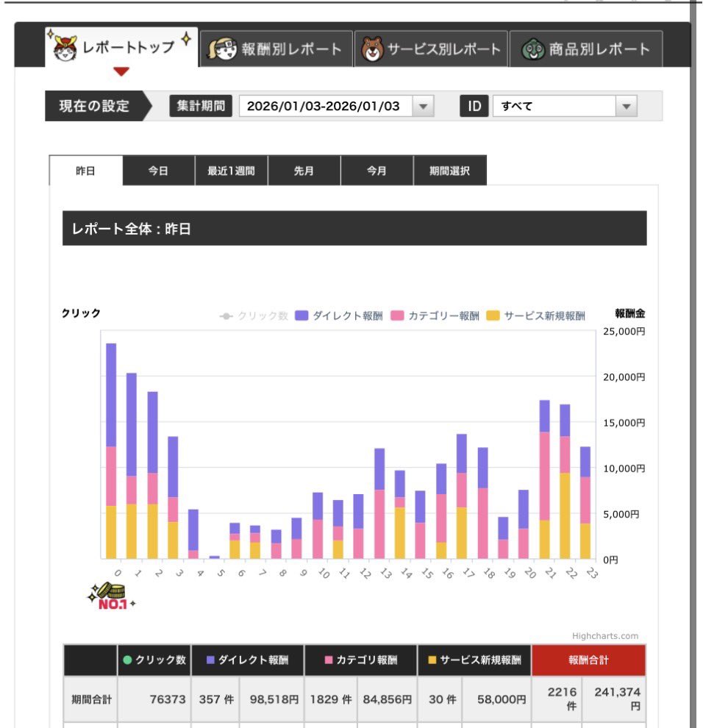Toggle ダイレクト報酬 series in chart legend
The image size is (703, 728).
[x=339, y=316]
